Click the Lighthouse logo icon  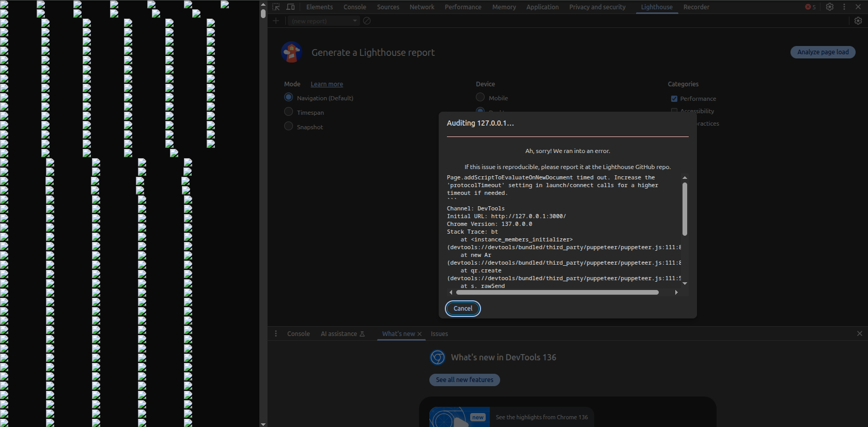292,52
